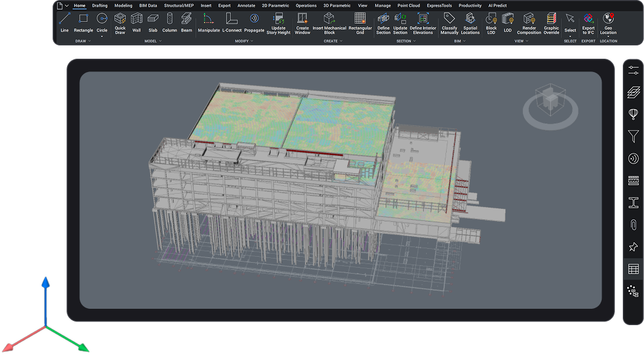Image resolution: width=644 pixels, height=356 pixels.
Task: Click the Export to IFC tool
Action: pos(588,24)
